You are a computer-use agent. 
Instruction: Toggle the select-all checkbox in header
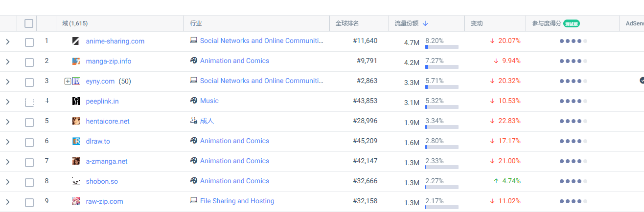pyautogui.click(x=29, y=23)
